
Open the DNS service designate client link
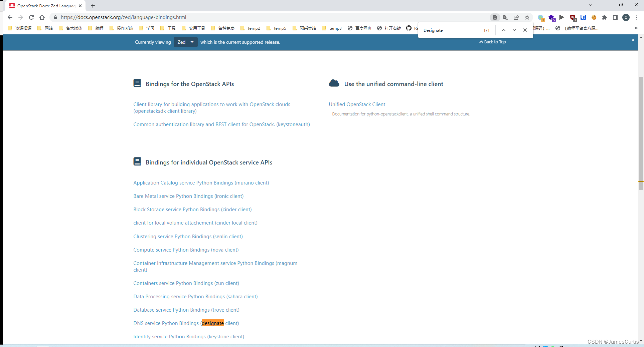[x=186, y=323]
